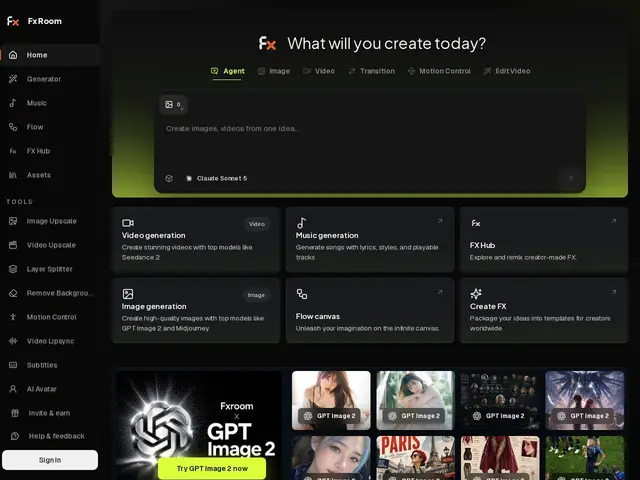640x480 pixels.
Task: Open the Generator page
Action: pos(50,79)
